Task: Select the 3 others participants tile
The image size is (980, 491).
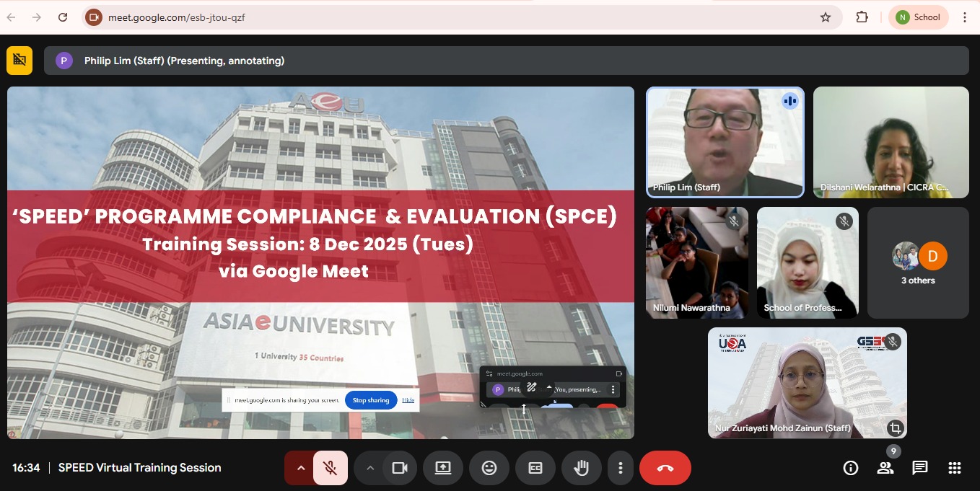Action: tap(917, 263)
